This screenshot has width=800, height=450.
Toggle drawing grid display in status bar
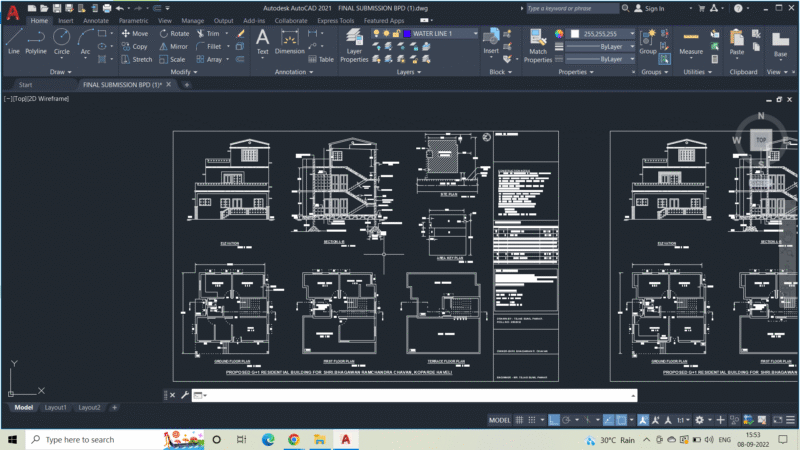pyautogui.click(x=519, y=420)
